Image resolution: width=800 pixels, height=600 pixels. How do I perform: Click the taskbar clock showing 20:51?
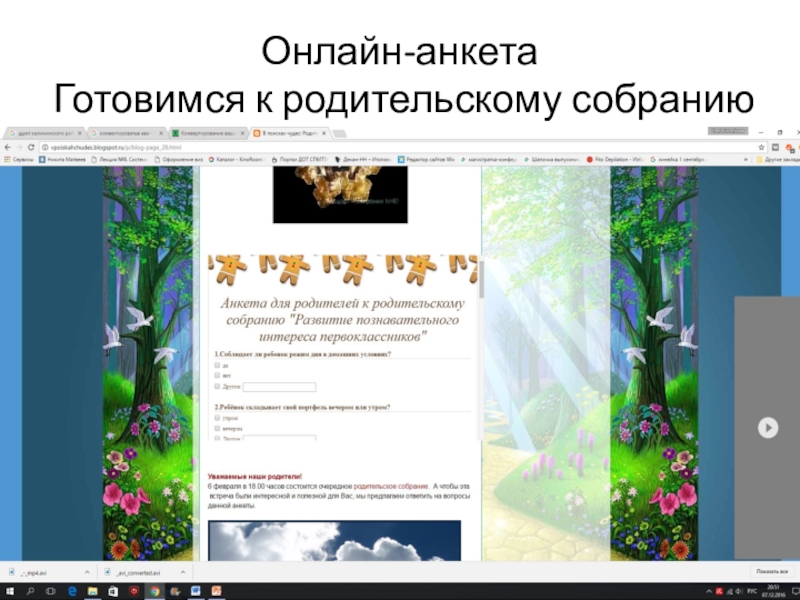(773, 592)
